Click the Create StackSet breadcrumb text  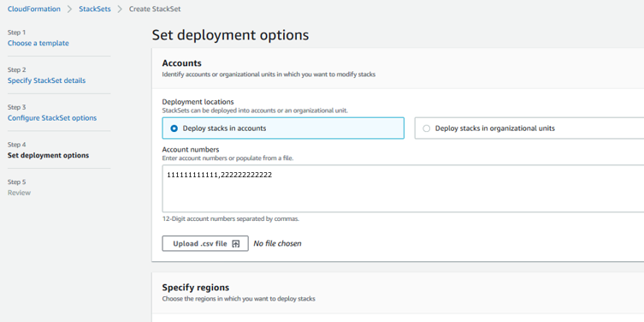pos(155,9)
